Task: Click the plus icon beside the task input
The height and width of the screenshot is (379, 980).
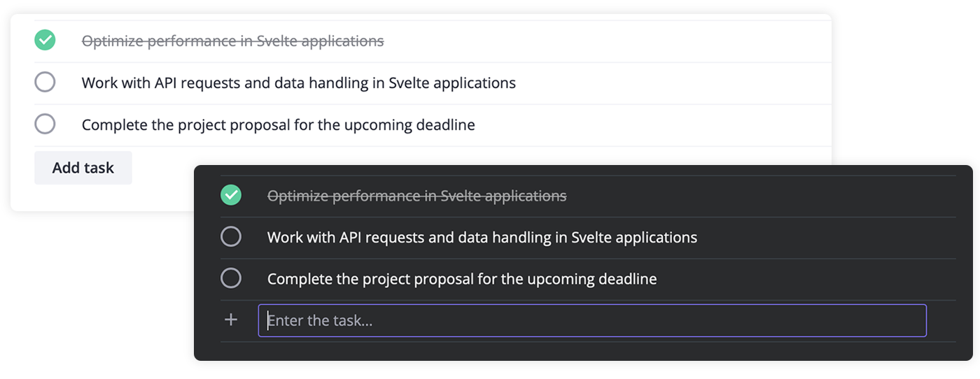Action: tap(231, 320)
